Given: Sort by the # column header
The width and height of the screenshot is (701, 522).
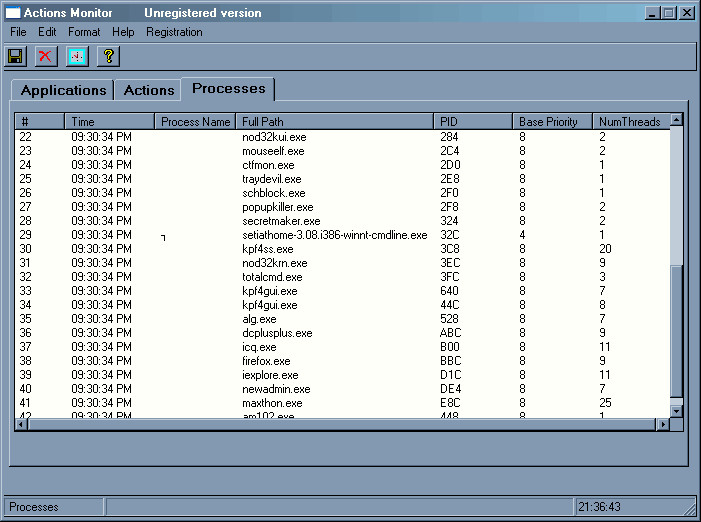Looking at the screenshot, I should click(40, 122).
